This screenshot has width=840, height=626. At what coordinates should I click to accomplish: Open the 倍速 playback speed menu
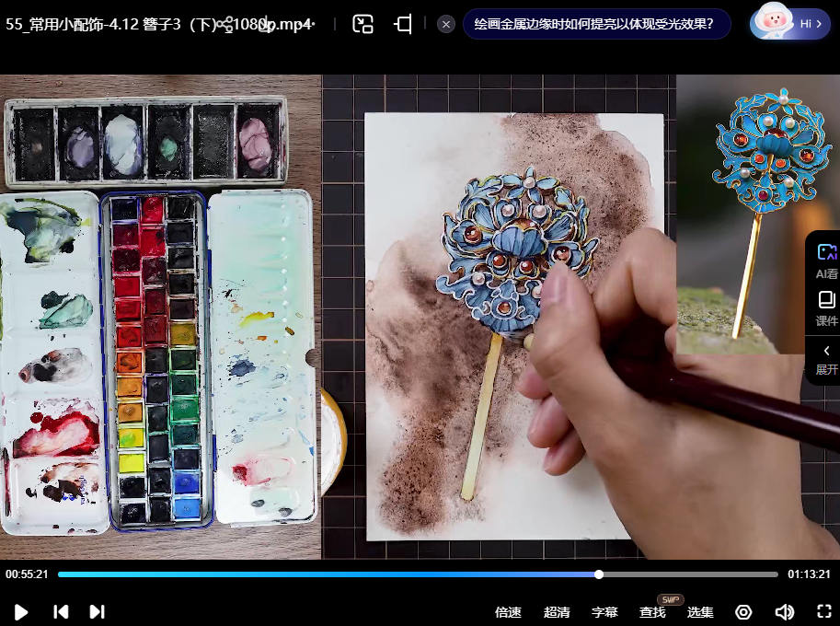pos(508,612)
